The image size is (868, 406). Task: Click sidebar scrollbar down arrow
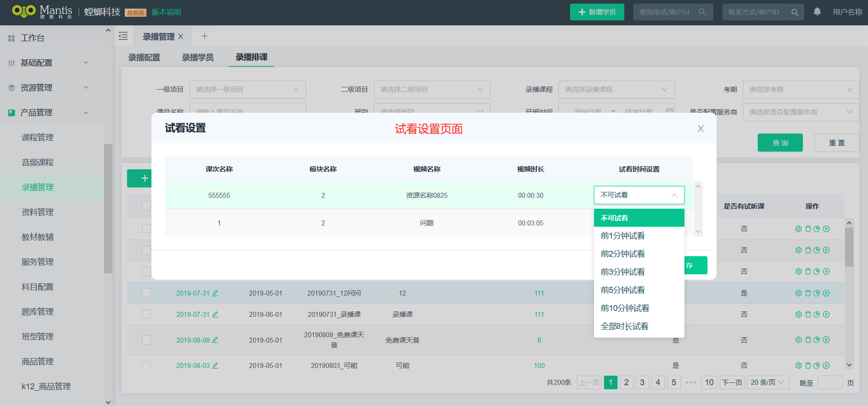(x=108, y=401)
